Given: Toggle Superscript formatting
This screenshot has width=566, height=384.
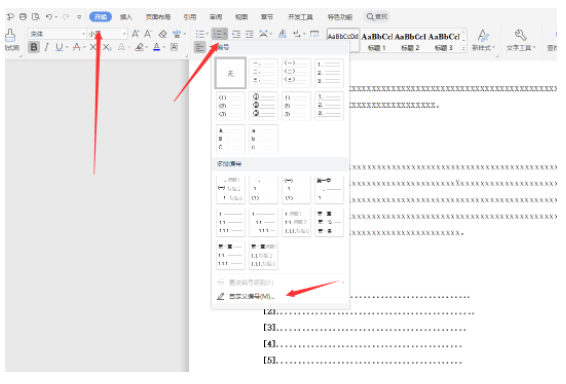Looking at the screenshot, I should pos(93,47).
